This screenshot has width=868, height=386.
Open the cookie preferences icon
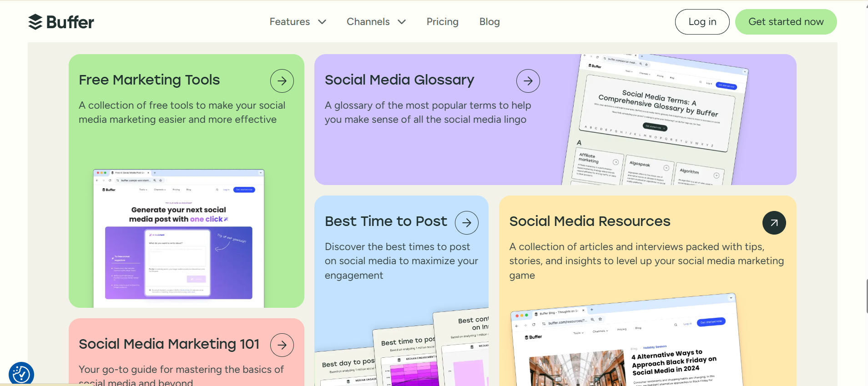[x=21, y=374]
